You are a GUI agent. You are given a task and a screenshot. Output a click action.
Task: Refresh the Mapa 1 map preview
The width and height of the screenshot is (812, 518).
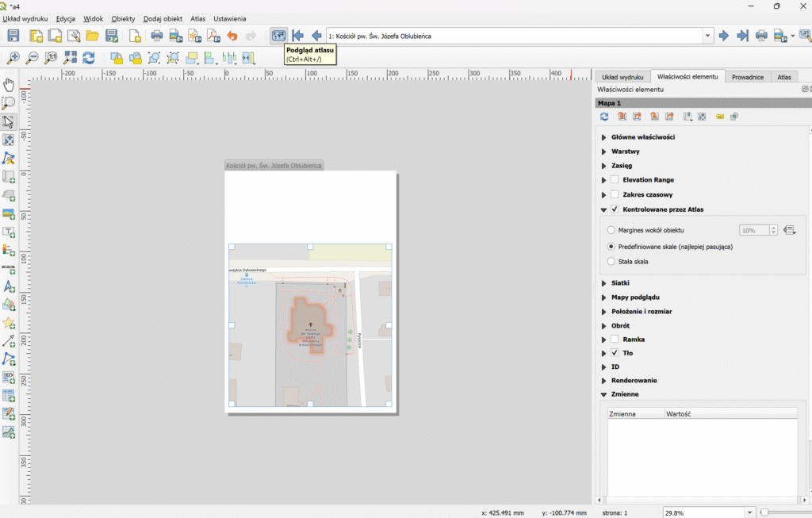pyautogui.click(x=604, y=117)
